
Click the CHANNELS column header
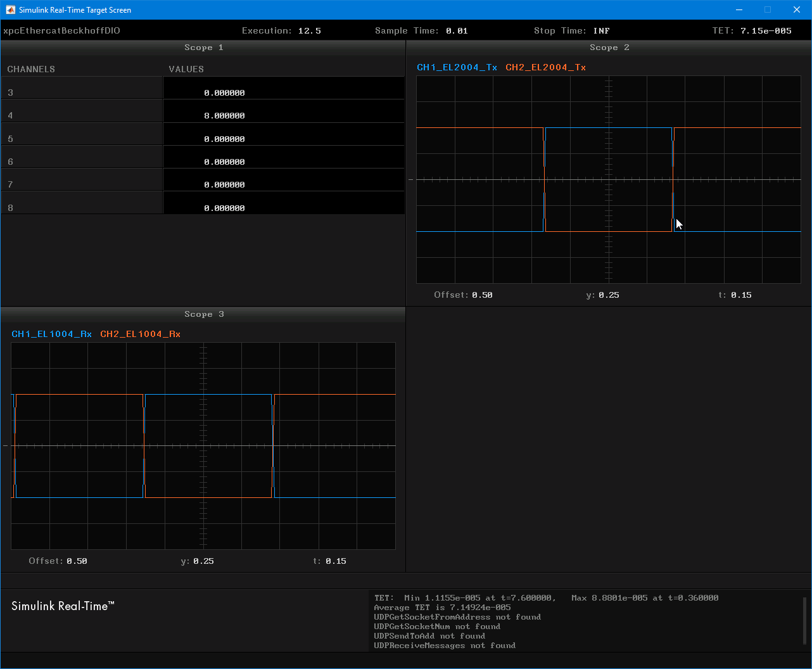coord(31,69)
